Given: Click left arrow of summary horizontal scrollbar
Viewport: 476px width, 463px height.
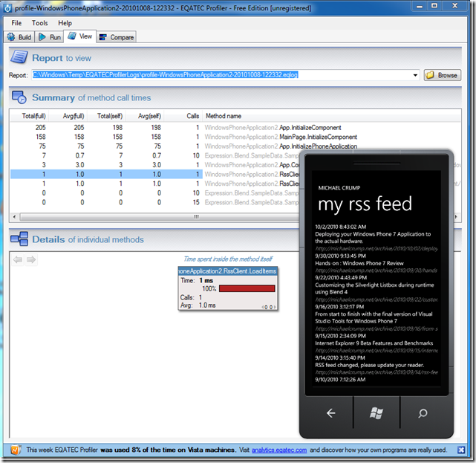Looking at the screenshot, I should [x=14, y=217].
